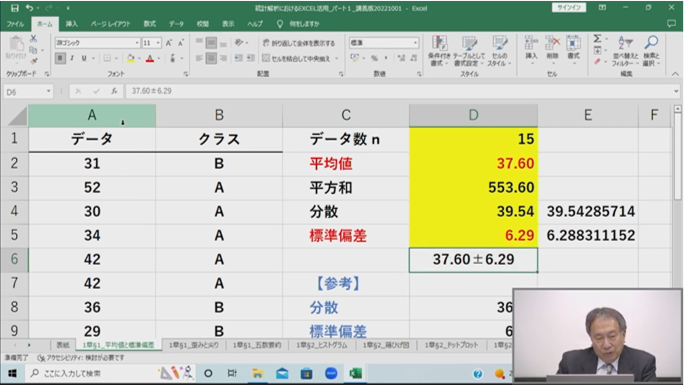Open the 1章§1_歪みと尖り sheet tab
Image resolution: width=684 pixels, height=385 pixels.
[x=194, y=345]
